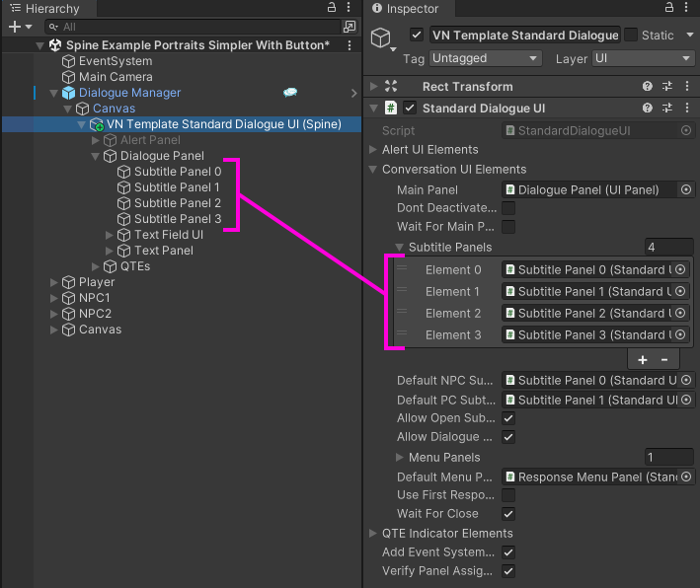Toggle the Add Event System checkbox
Screen dimensions: 700x588
click(508, 552)
